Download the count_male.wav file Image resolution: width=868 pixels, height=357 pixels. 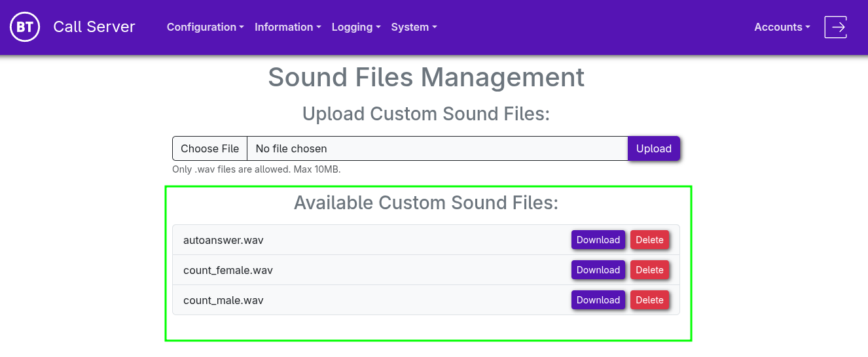[598, 300]
